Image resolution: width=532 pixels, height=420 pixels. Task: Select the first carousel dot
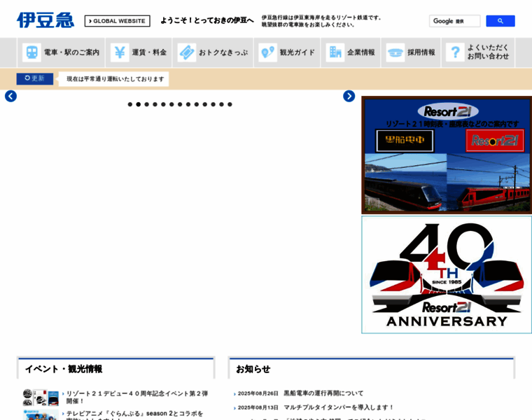(130, 104)
